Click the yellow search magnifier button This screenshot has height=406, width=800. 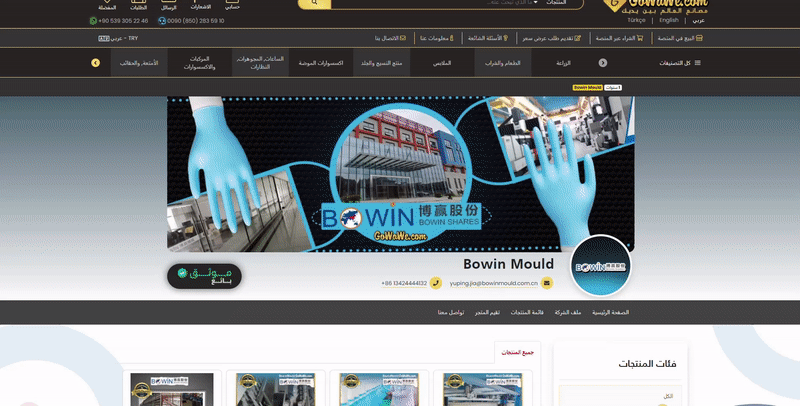click(314, 3)
